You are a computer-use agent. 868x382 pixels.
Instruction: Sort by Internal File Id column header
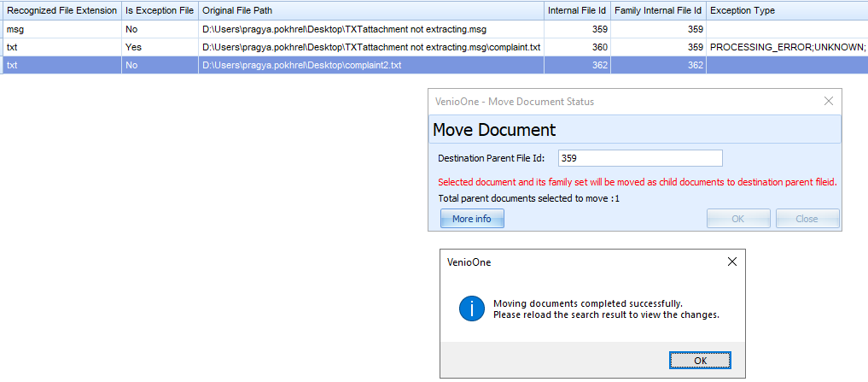pyautogui.click(x=577, y=10)
